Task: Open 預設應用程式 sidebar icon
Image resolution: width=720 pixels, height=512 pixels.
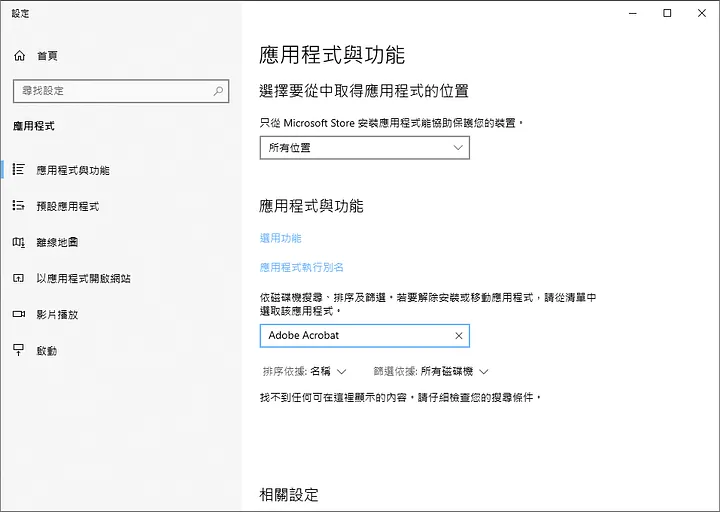Action: pos(18,206)
